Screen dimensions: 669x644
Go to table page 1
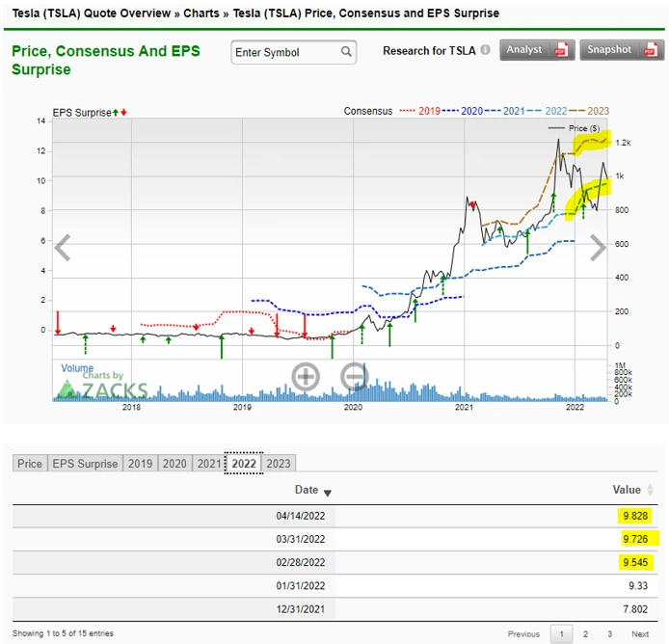[561, 634]
